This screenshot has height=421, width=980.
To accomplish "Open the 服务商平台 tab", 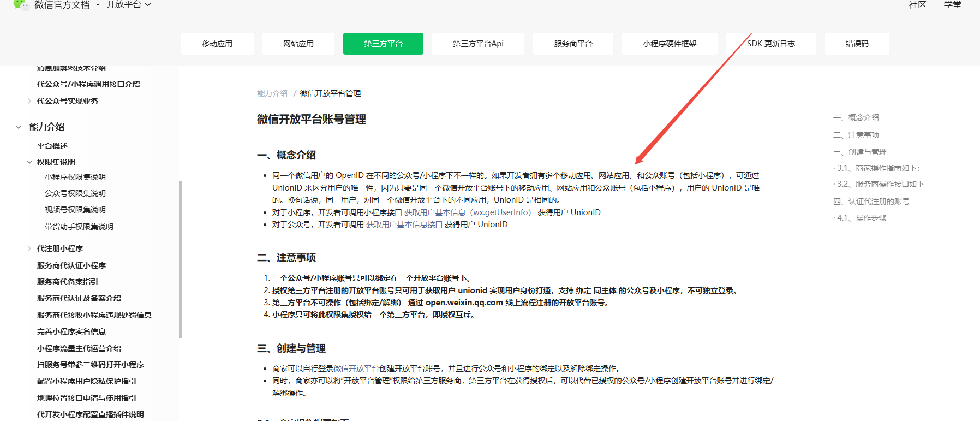I will pyautogui.click(x=573, y=44).
